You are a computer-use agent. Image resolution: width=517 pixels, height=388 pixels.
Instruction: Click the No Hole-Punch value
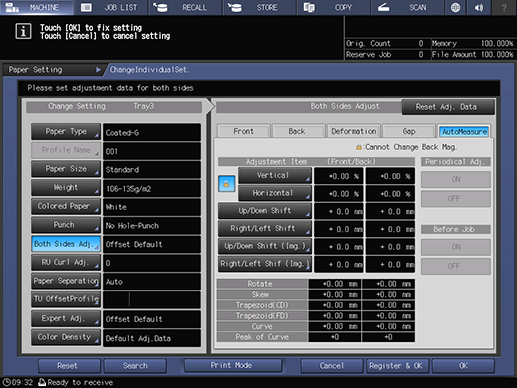152,226
